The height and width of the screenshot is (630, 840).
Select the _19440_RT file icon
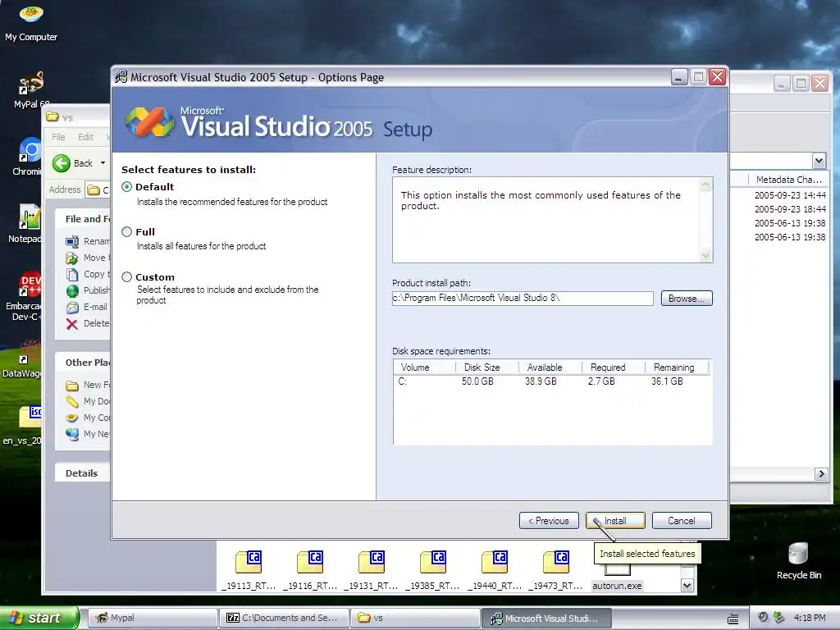pos(495,570)
